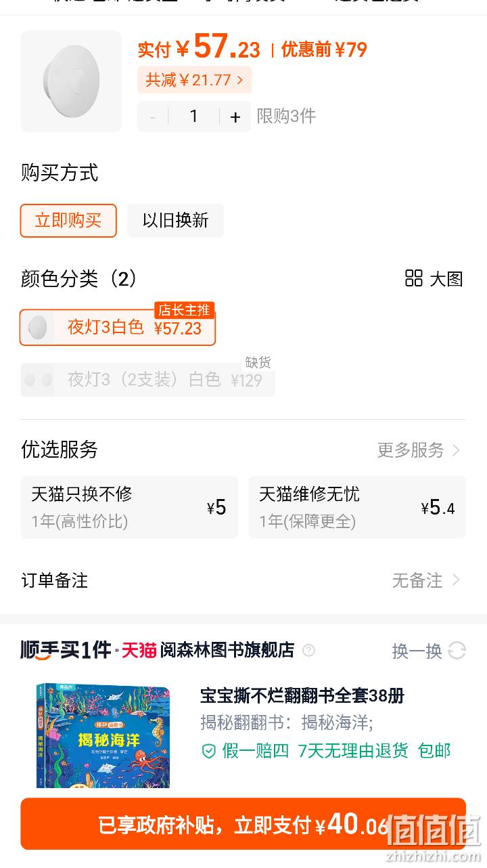This screenshot has width=487, height=868.
Task: Edit the quantity field showing 1
Action: [x=194, y=117]
